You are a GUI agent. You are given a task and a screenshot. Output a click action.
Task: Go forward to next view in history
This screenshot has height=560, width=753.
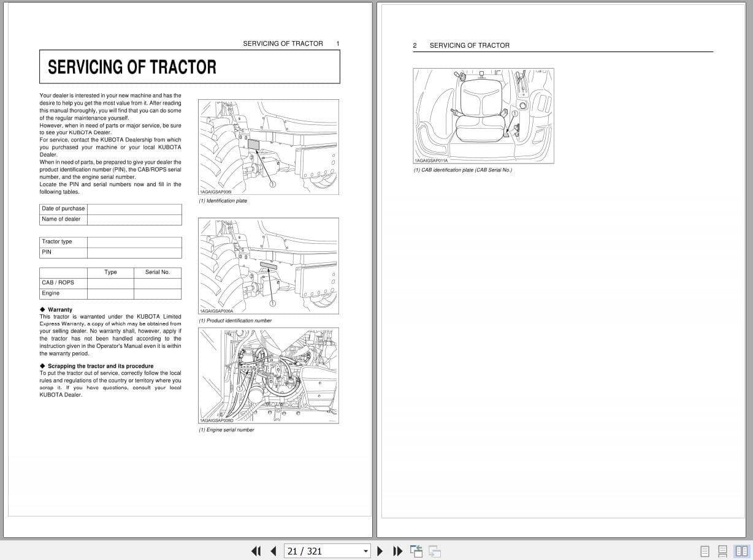[x=434, y=551]
